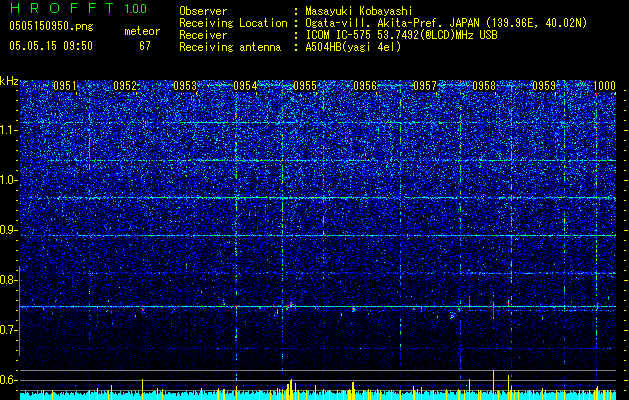Image resolution: width=629 pixels, height=400 pixels.
Task: Click the 1000 time marker
Action: point(604,86)
